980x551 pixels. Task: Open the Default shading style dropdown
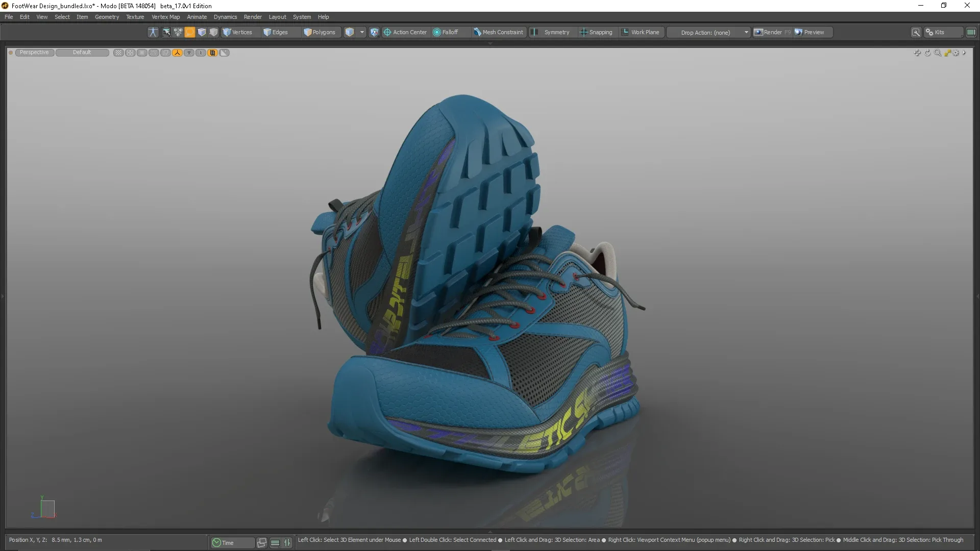click(x=82, y=53)
